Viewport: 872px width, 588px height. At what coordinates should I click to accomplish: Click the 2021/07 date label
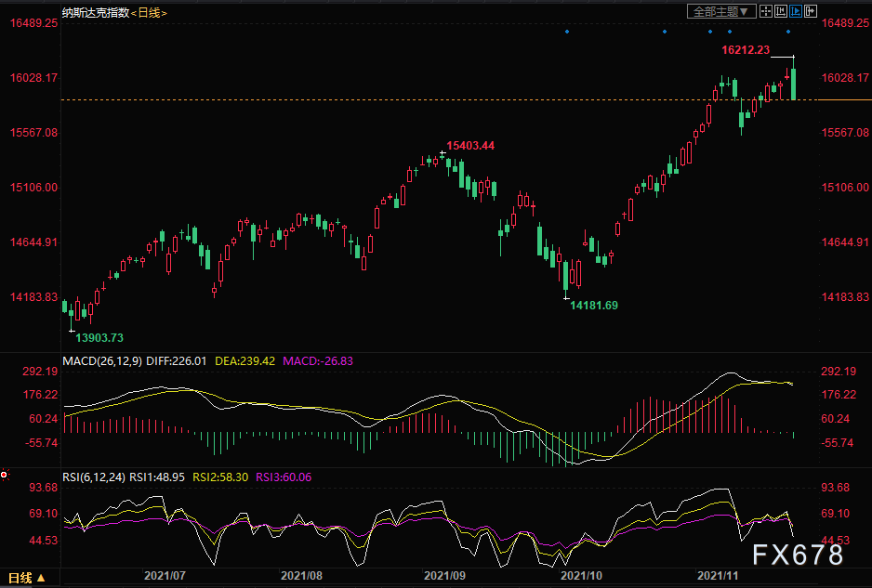pyautogui.click(x=165, y=576)
